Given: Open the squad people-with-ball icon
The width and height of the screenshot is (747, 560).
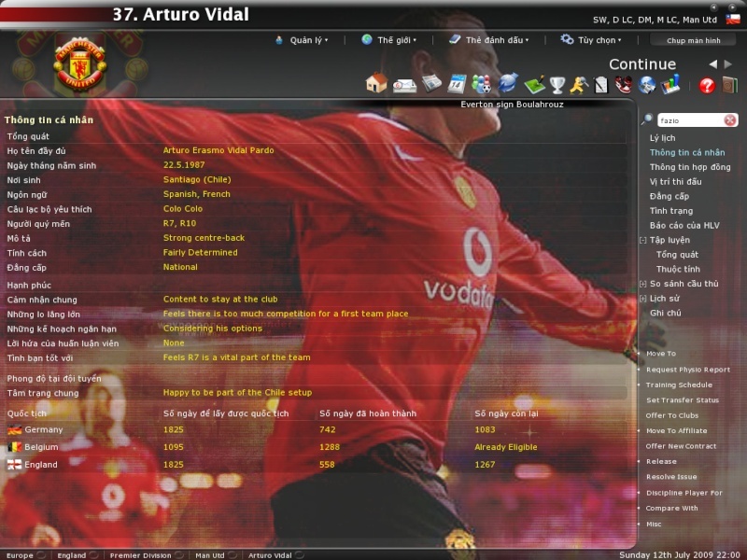Looking at the screenshot, I should [x=481, y=84].
